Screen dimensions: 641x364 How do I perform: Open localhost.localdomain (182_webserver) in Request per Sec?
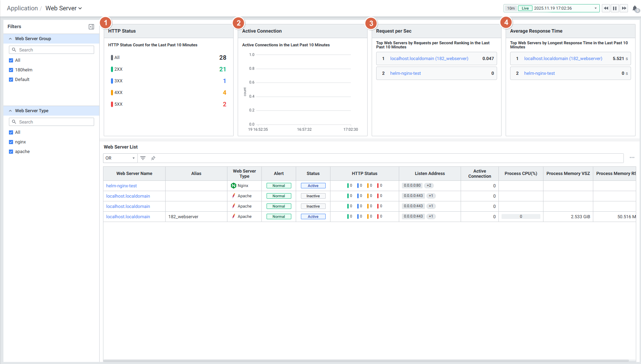pyautogui.click(x=429, y=59)
